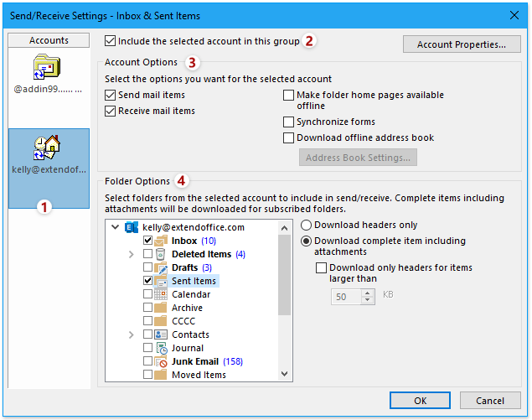Click the Junk Email folder icon

coord(162,361)
